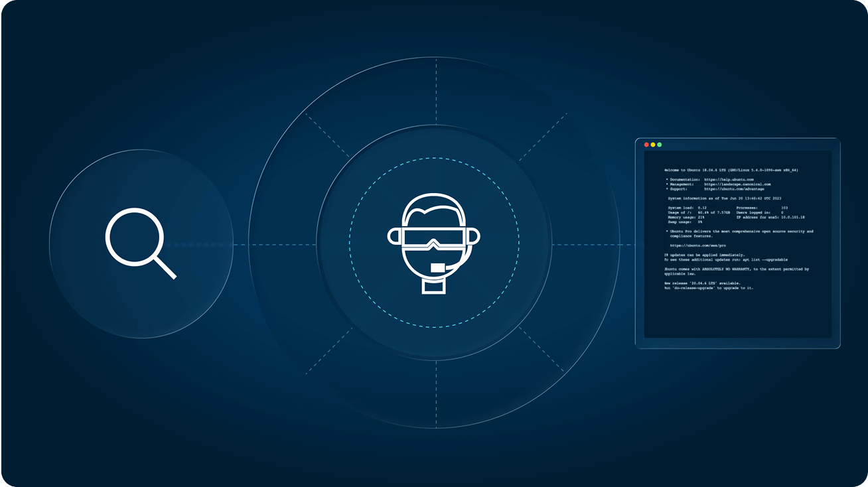Screen dimensions: 868x487
Task: Click the do-release-upgrade command line
Action: click(x=708, y=288)
